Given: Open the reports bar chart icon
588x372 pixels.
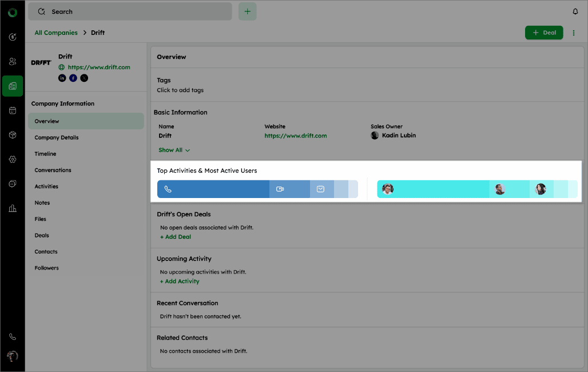Looking at the screenshot, I should (13, 208).
